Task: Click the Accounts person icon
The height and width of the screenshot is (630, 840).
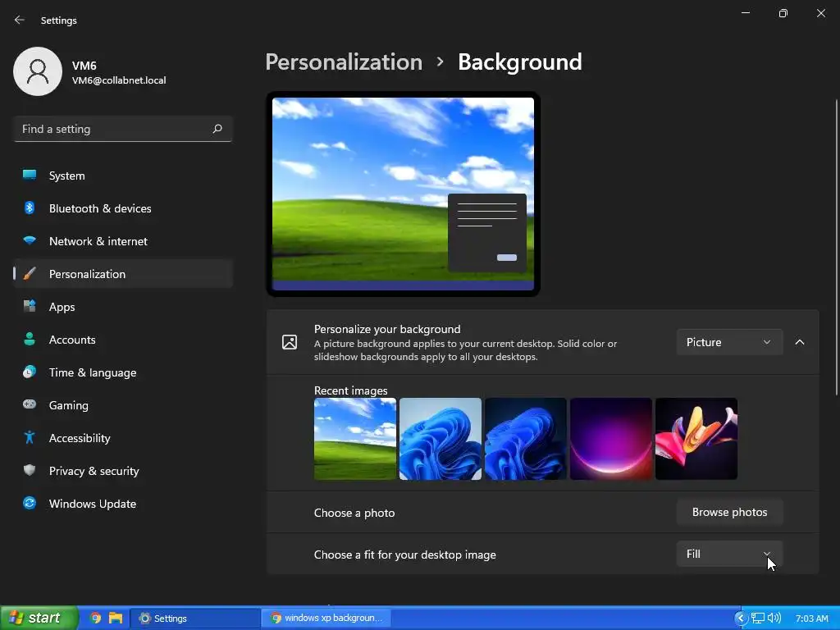Action: (x=30, y=339)
